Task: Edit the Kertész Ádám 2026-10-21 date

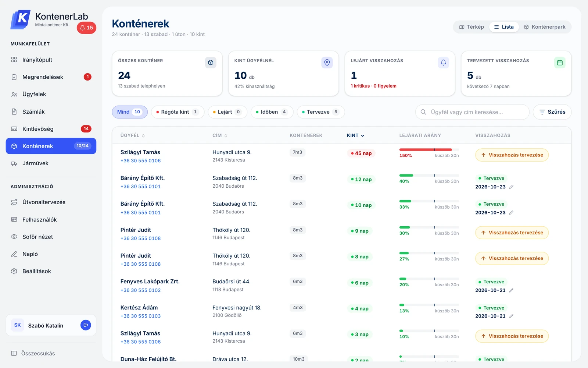Action: [511, 316]
